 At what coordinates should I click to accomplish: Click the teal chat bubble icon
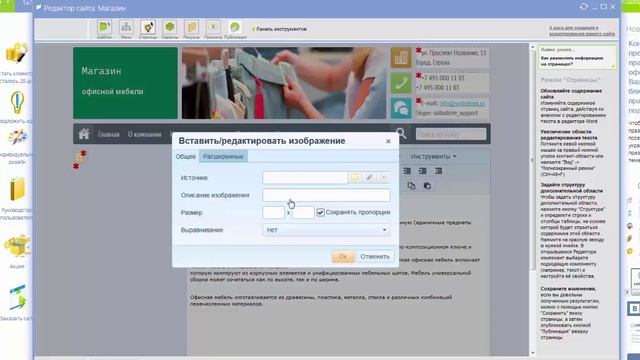coord(401,108)
